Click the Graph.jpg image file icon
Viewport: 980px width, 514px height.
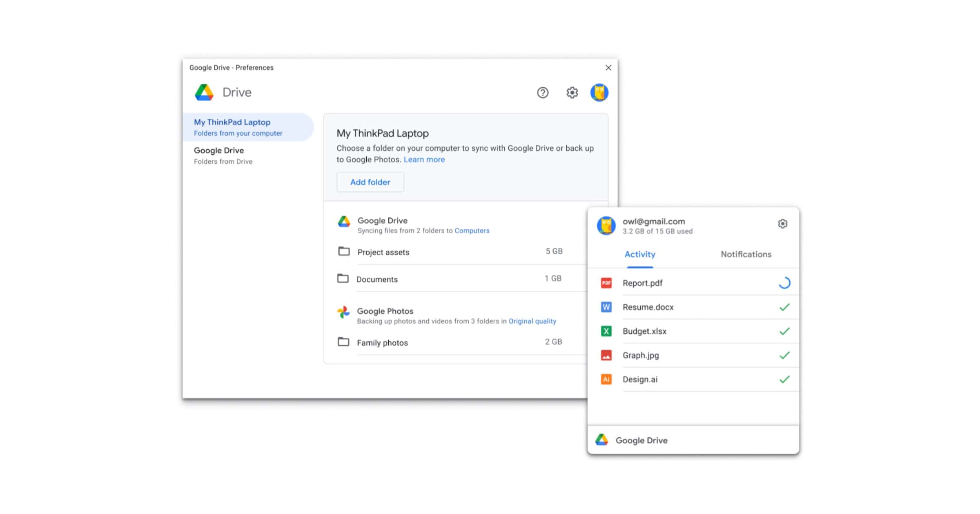[606, 355]
